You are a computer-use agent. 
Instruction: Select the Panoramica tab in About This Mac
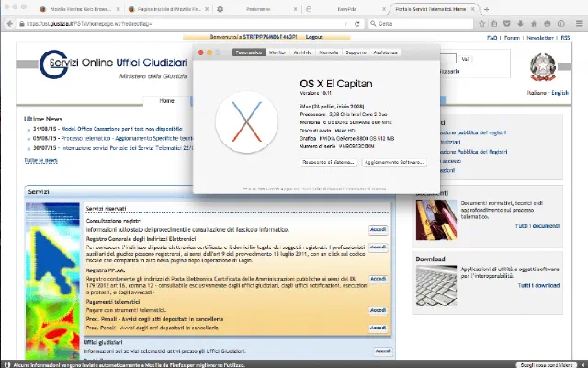click(249, 52)
